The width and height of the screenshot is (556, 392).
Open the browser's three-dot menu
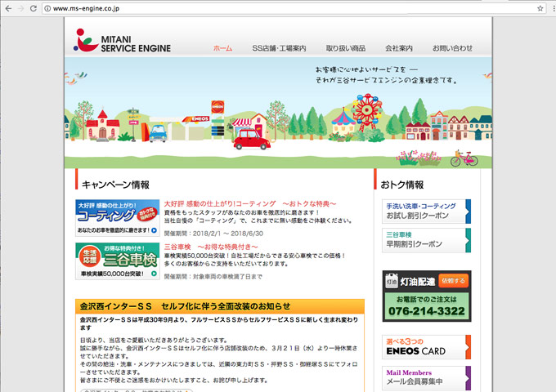(551, 7)
